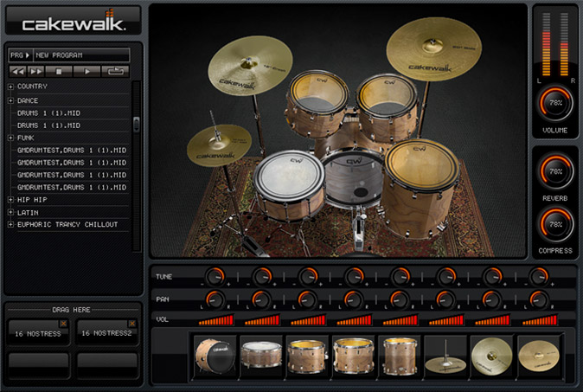The width and height of the screenshot is (583, 392).
Task: Select last GMDRUMTEST.DRUMS 1 (1).MID under Funk
Action: pos(72,188)
